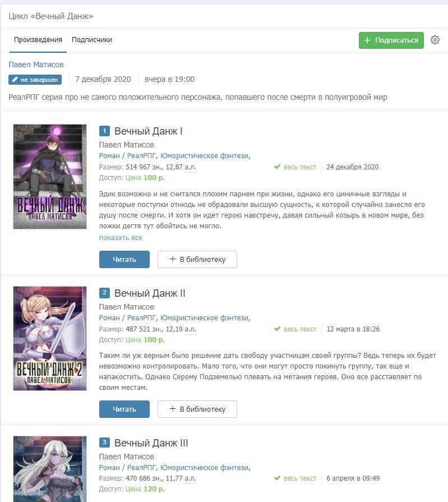Switch to the Подписчики tab
This screenshot has height=502, width=448.
(92, 40)
